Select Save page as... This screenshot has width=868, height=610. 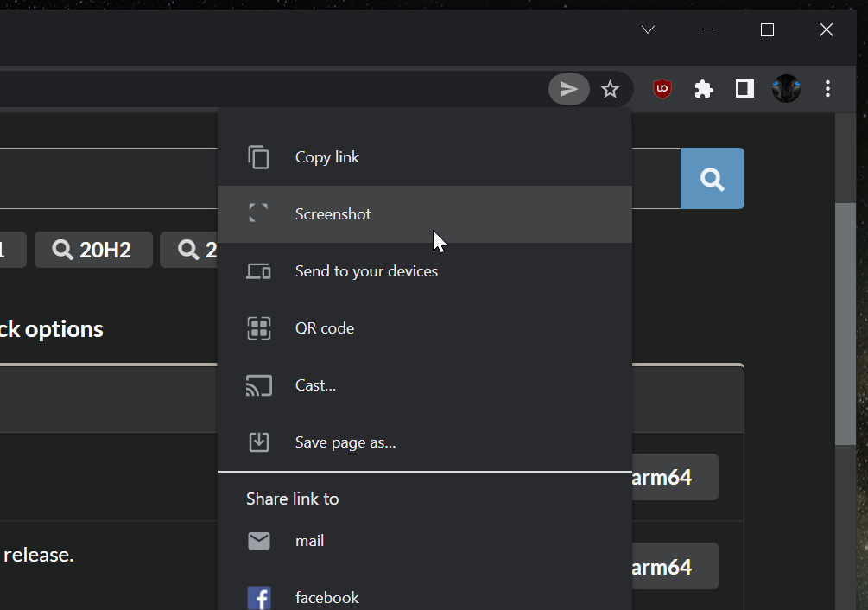coord(345,442)
